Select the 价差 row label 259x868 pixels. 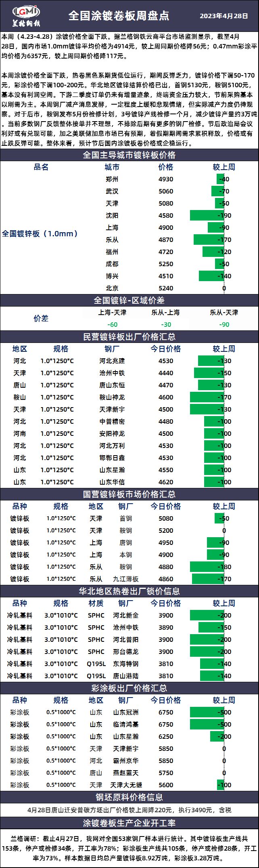(x=41, y=319)
